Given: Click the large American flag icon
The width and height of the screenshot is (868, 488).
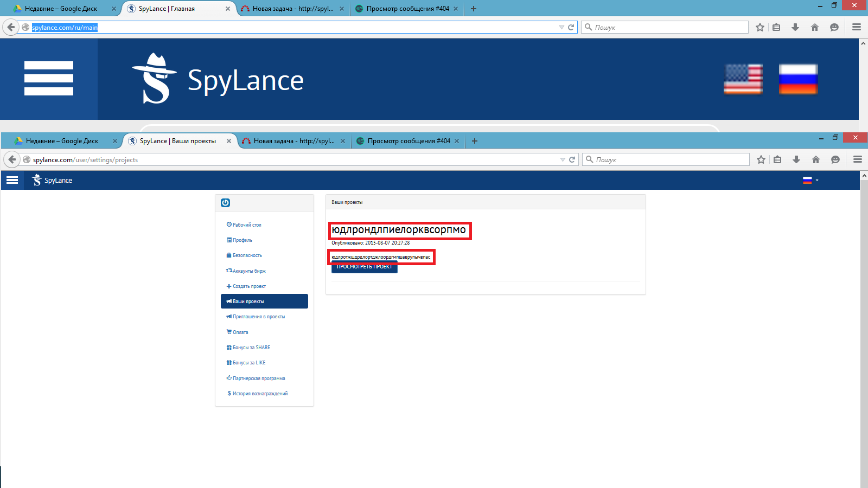Looking at the screenshot, I should pos(743,79).
